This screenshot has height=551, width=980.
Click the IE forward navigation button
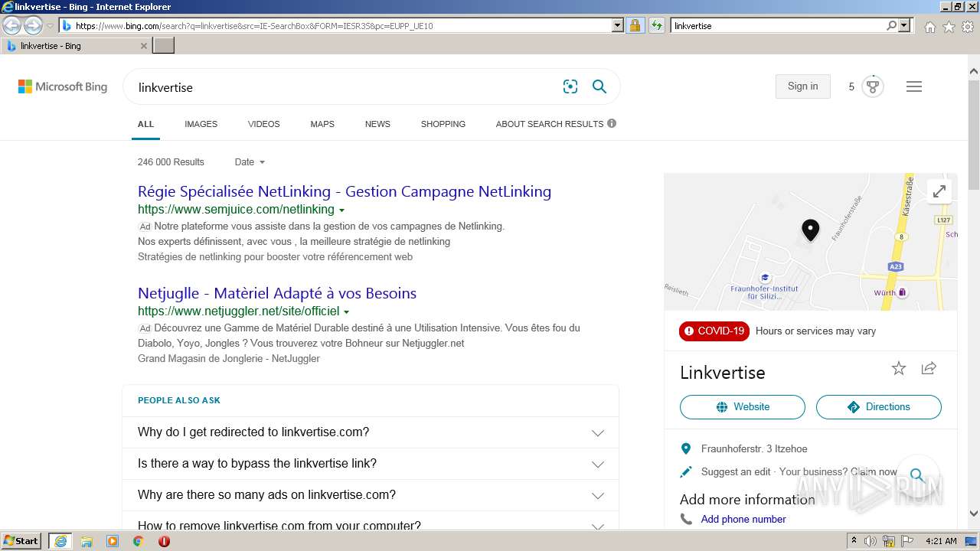coord(33,25)
